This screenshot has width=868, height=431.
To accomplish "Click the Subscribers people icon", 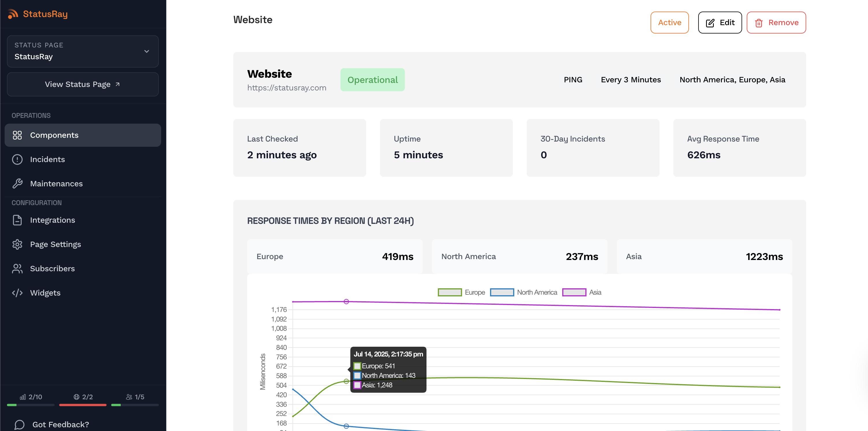I will (x=17, y=269).
